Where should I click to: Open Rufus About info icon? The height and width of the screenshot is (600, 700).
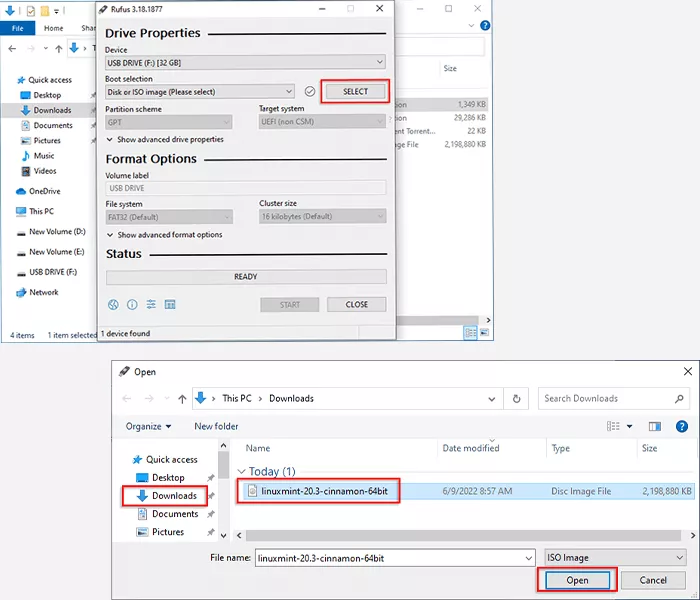coord(132,304)
